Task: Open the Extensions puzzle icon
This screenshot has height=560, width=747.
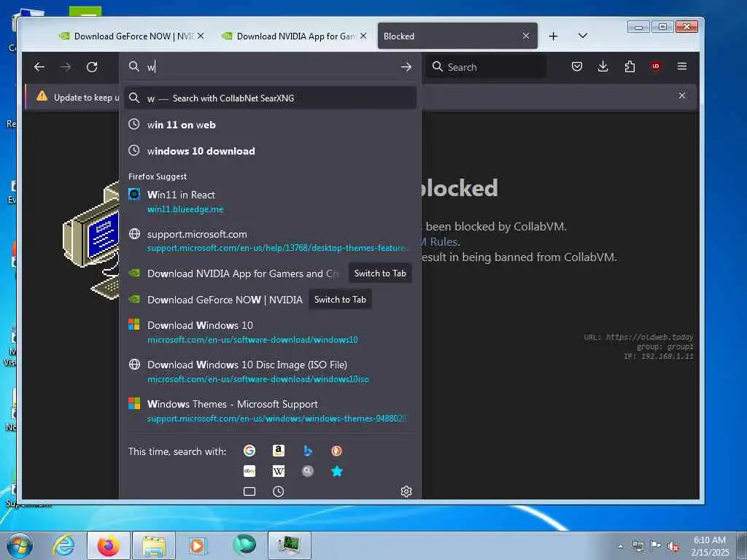Action: [630, 66]
